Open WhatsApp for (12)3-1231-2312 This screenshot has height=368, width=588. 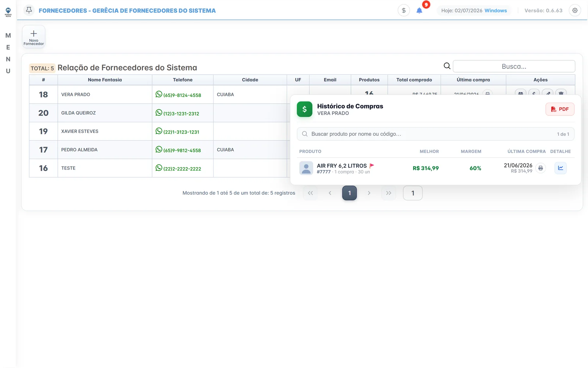pyautogui.click(x=159, y=113)
